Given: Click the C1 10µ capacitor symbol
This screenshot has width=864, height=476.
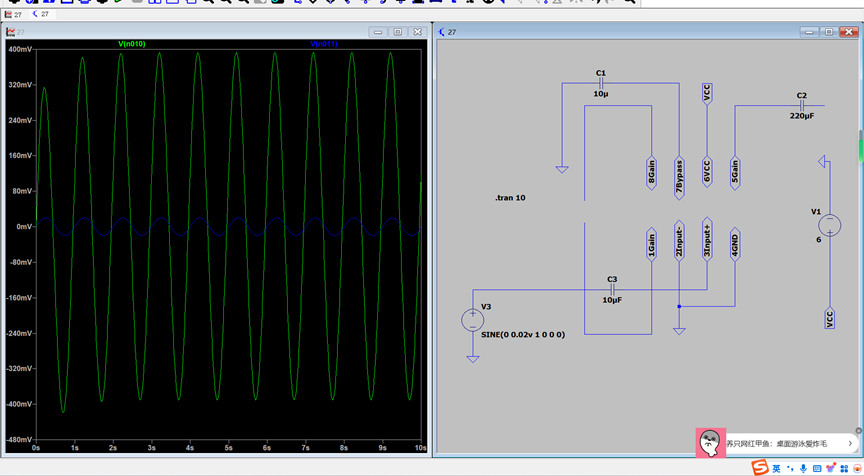Looking at the screenshot, I should coord(602,83).
